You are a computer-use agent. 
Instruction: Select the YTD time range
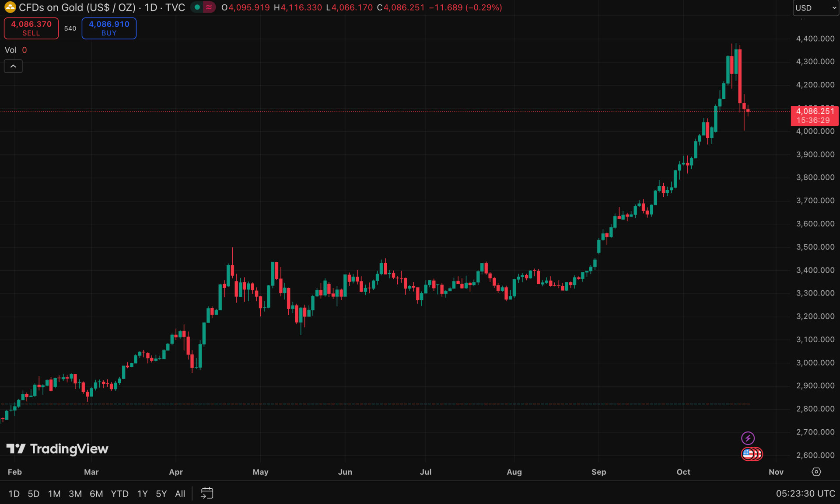click(119, 494)
